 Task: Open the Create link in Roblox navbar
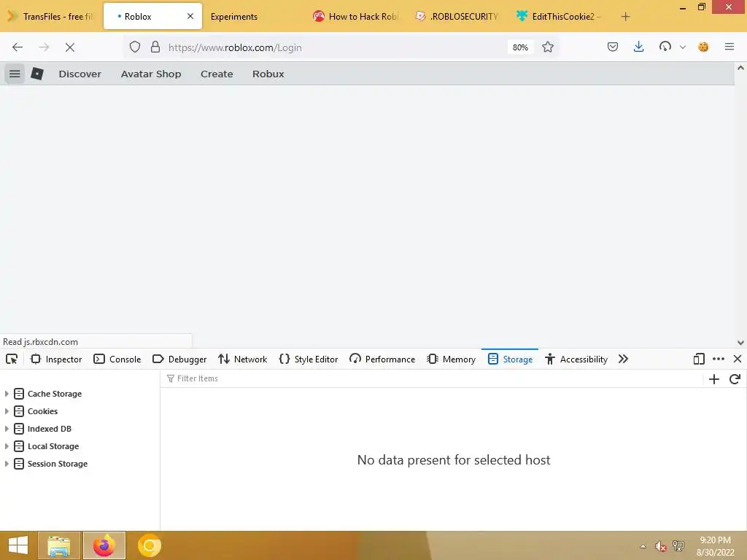217,74
